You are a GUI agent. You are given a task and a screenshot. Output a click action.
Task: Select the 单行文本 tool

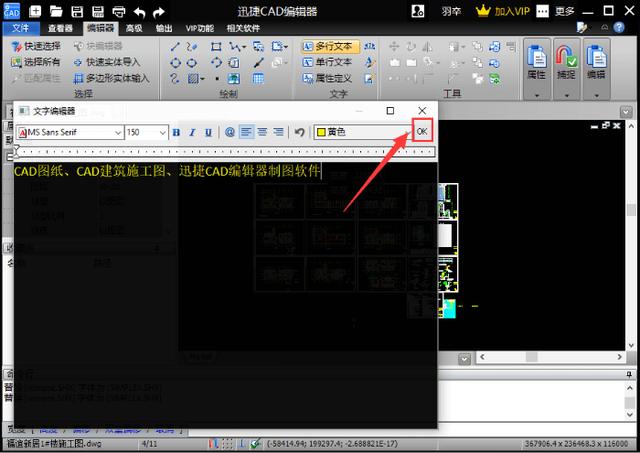point(327,62)
